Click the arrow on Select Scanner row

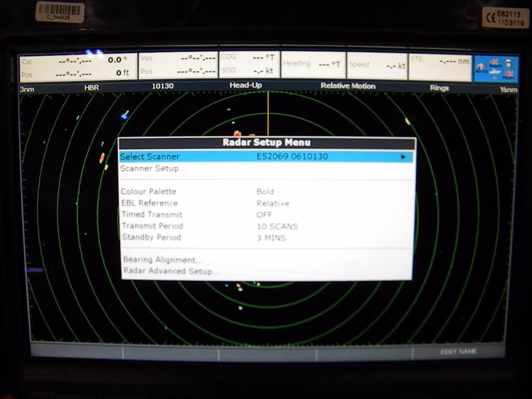pos(403,157)
